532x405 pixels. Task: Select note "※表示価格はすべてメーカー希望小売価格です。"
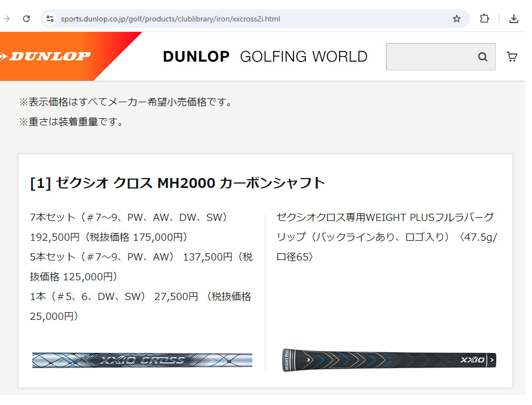[125, 102]
